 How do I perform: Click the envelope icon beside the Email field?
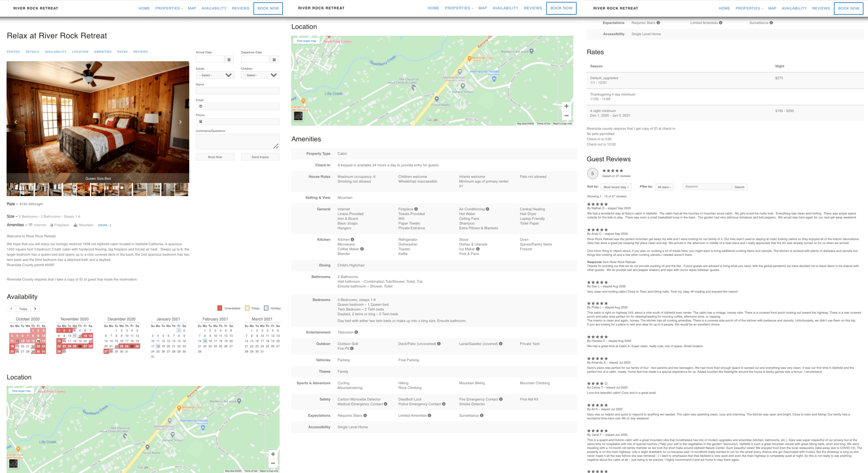[x=201, y=106]
